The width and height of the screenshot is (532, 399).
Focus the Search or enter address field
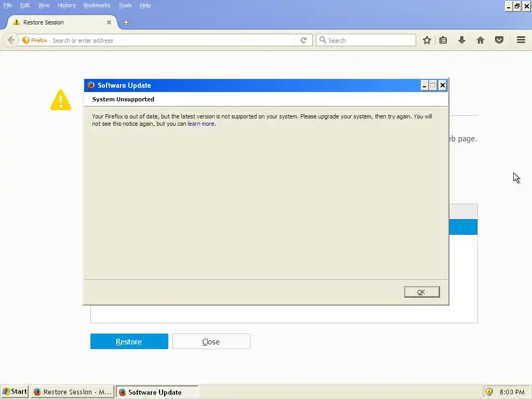[x=173, y=41]
